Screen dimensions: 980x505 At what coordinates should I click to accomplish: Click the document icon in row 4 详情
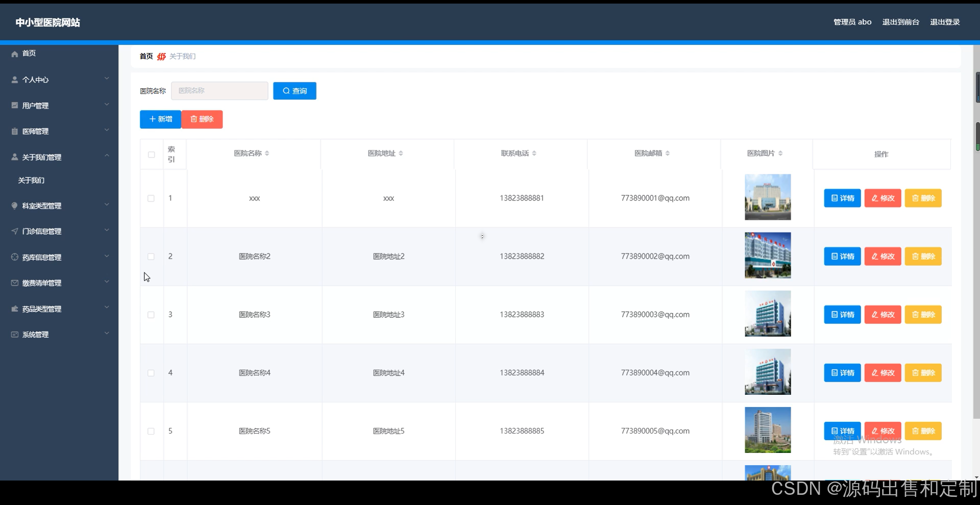[835, 372]
